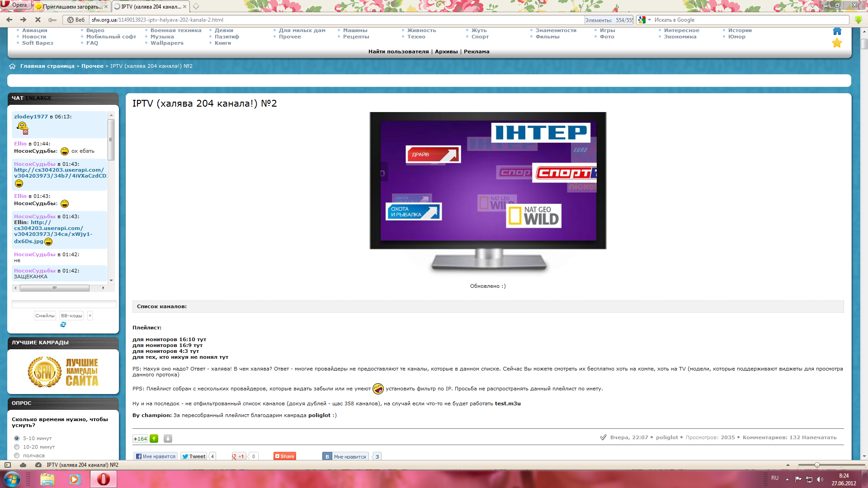Expand the 'Список каналов' spoiler
The image size is (868, 488).
point(162,306)
